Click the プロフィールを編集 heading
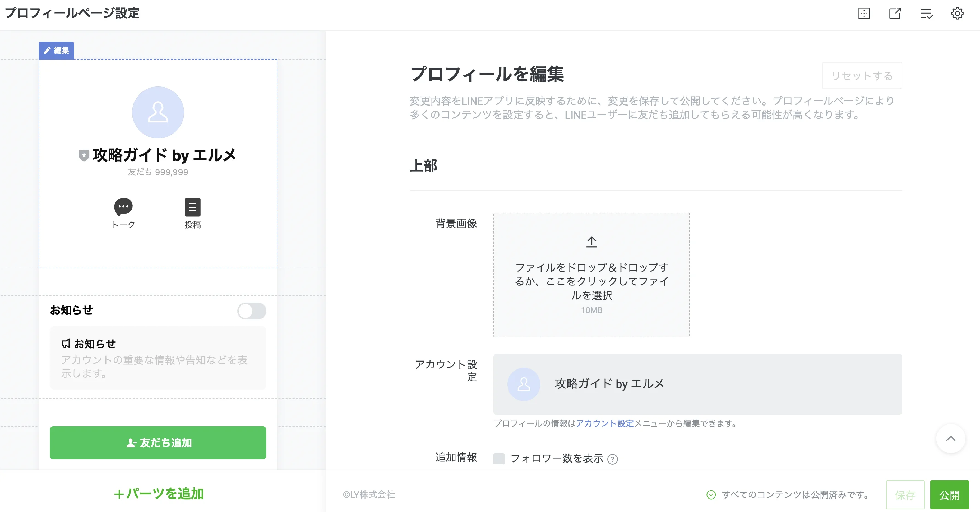 click(487, 74)
